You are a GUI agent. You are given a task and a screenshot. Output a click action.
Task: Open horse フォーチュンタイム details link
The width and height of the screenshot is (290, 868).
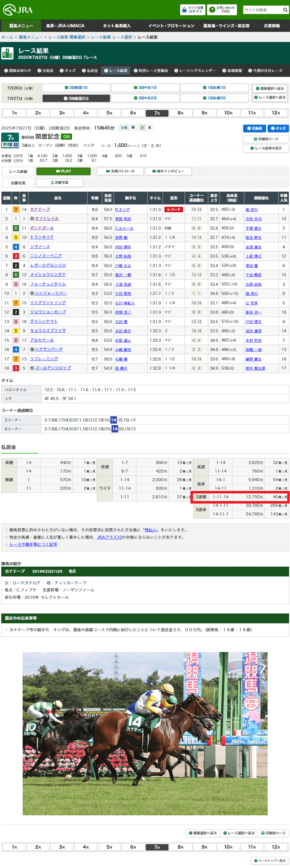click(48, 284)
